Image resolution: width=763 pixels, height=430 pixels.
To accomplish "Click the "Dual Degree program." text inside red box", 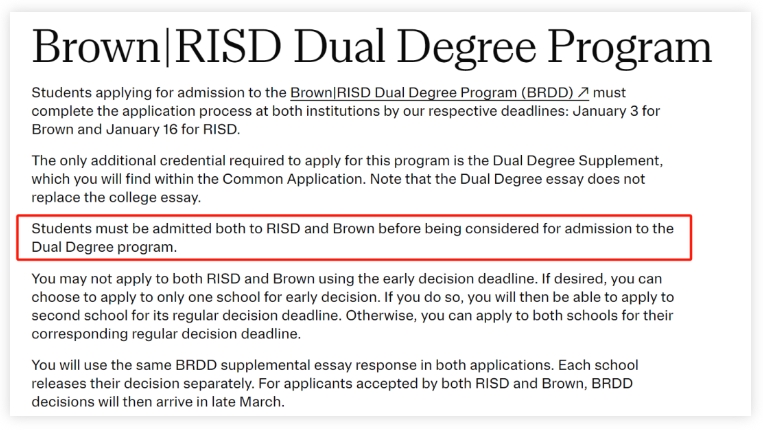I will (x=104, y=247).
